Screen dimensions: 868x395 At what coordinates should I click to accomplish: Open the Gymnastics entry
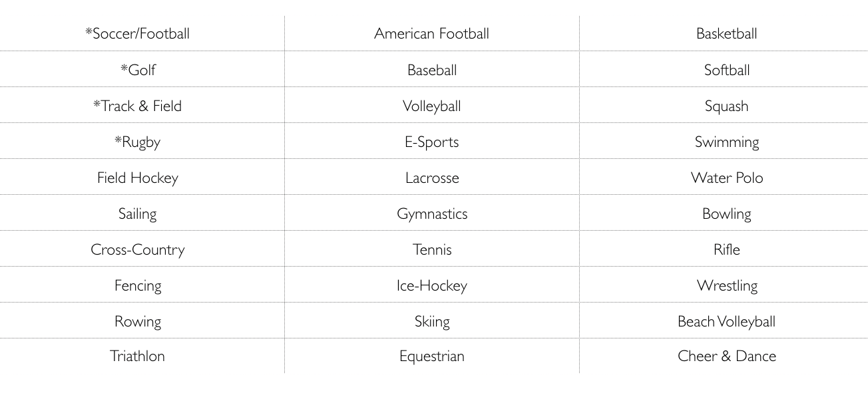[x=431, y=213]
